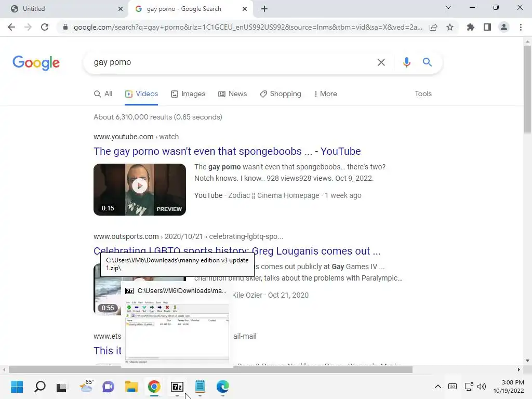532x399 pixels.
Task: View site info via the lock icon
Action: click(x=65, y=27)
